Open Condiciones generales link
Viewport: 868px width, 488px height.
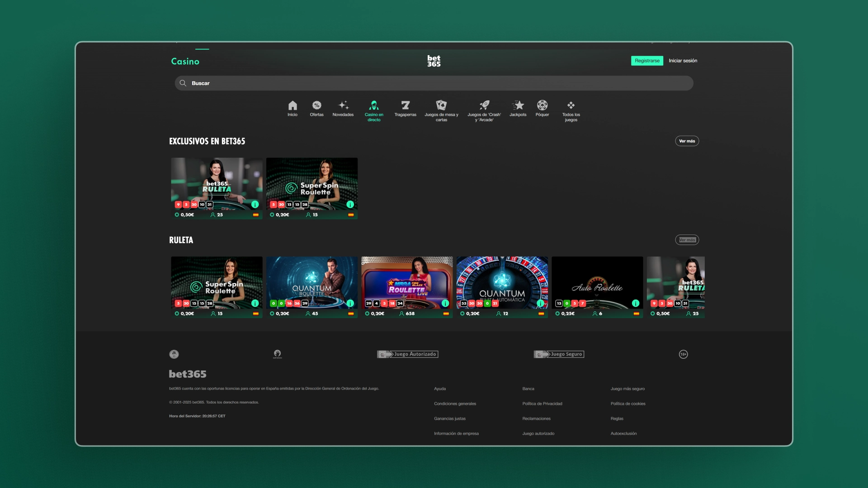click(455, 404)
